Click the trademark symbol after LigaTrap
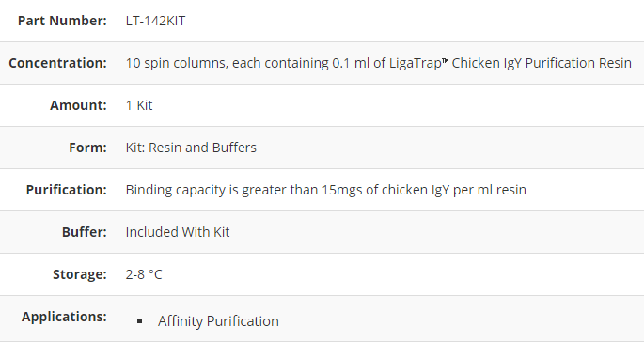Image resolution: width=644 pixels, height=342 pixels. (x=446, y=61)
